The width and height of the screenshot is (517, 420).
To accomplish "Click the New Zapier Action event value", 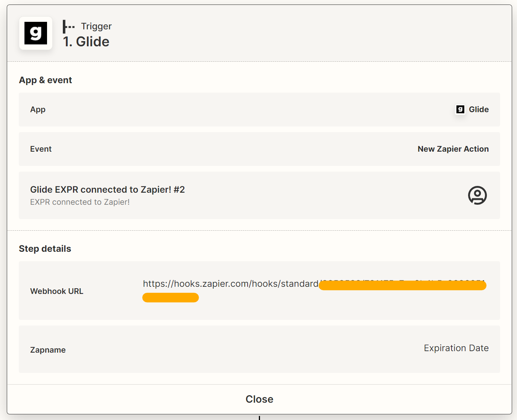I will (453, 149).
